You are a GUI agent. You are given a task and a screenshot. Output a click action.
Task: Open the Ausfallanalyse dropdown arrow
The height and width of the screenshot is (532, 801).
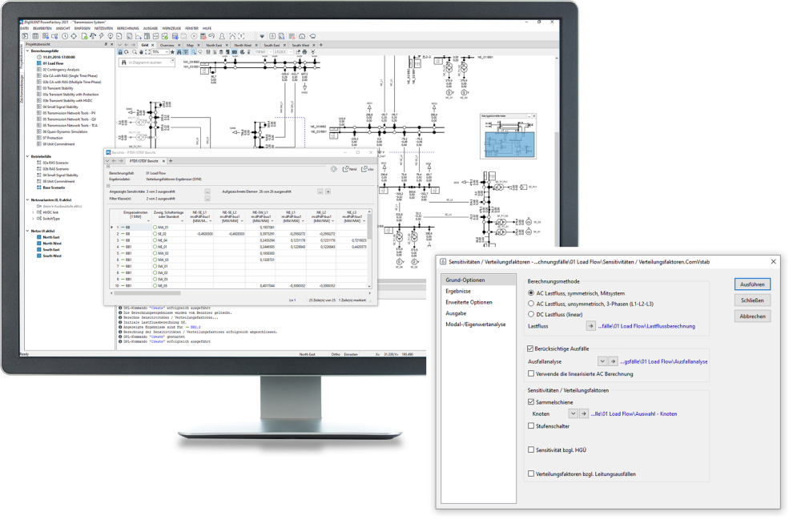coord(602,361)
